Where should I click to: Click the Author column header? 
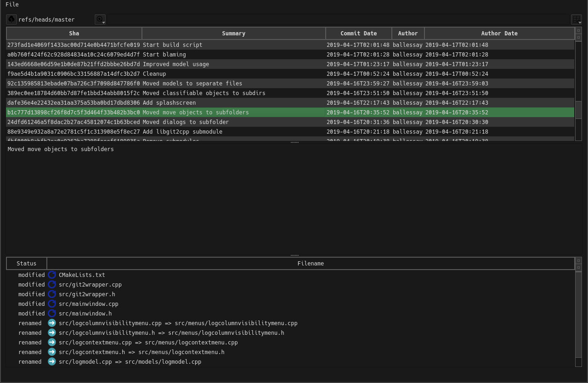point(408,34)
